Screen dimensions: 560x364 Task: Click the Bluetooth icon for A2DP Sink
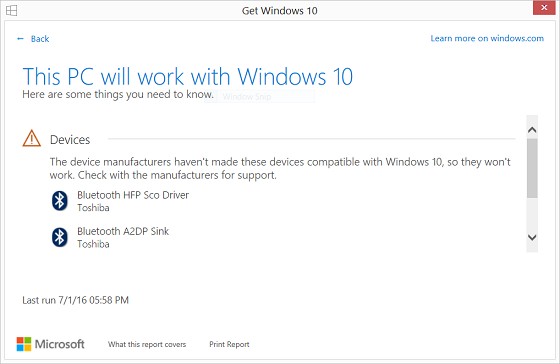(60, 237)
